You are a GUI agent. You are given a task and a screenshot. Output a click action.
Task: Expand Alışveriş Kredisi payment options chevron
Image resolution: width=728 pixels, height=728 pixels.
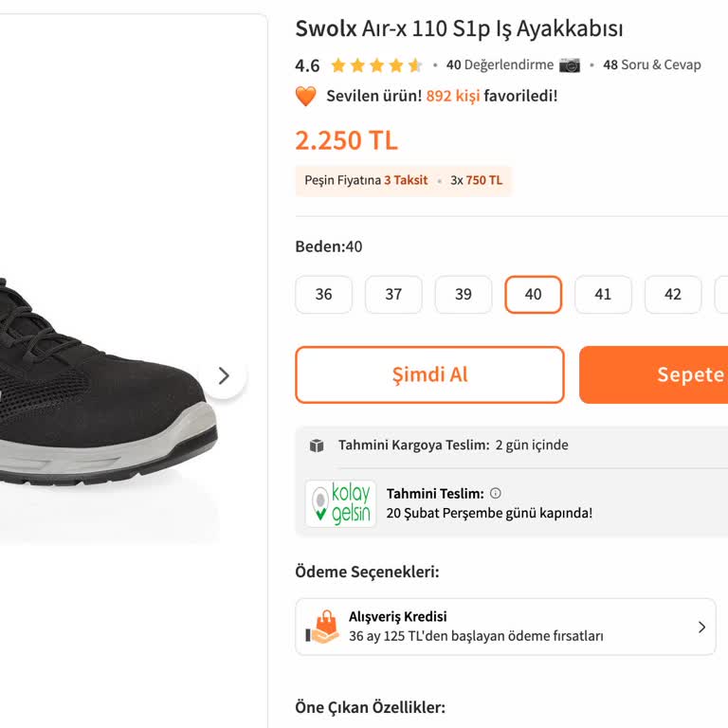point(701,627)
